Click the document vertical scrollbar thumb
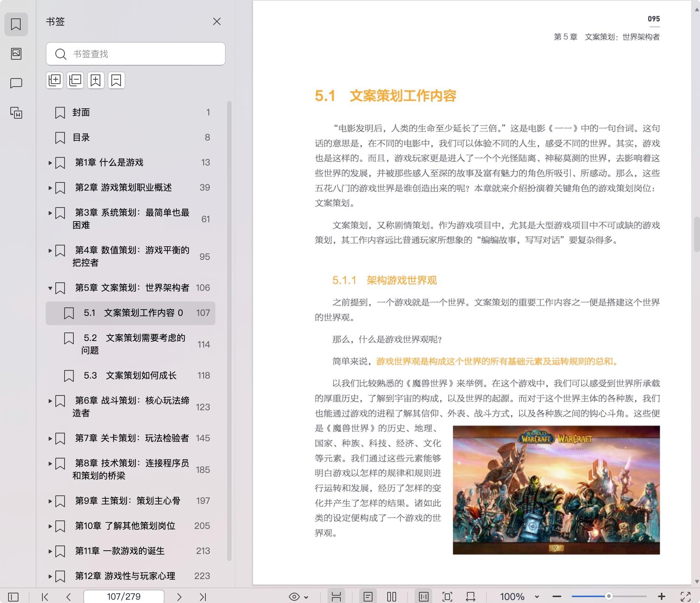Screen dimensions: 700x603 click(x=697, y=234)
